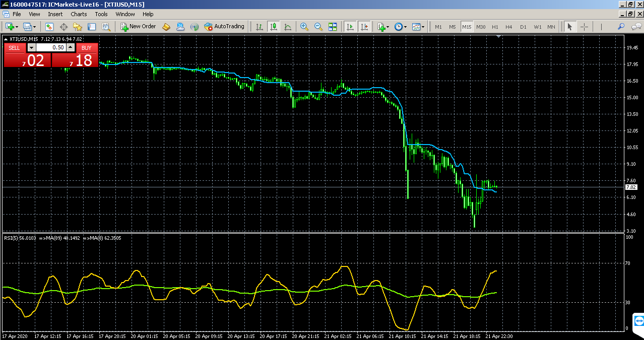Click the red SELL button

[14, 48]
